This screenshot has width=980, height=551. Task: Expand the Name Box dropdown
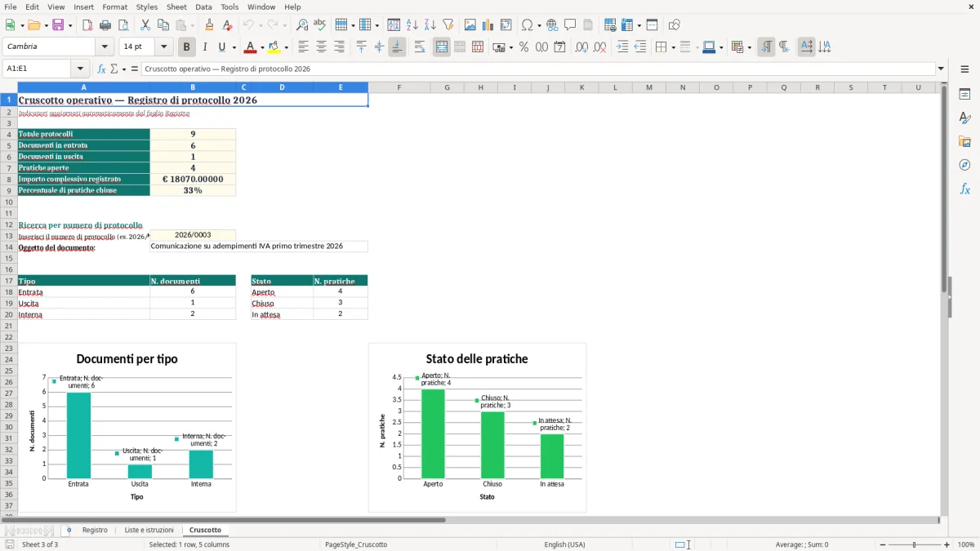[80, 69]
